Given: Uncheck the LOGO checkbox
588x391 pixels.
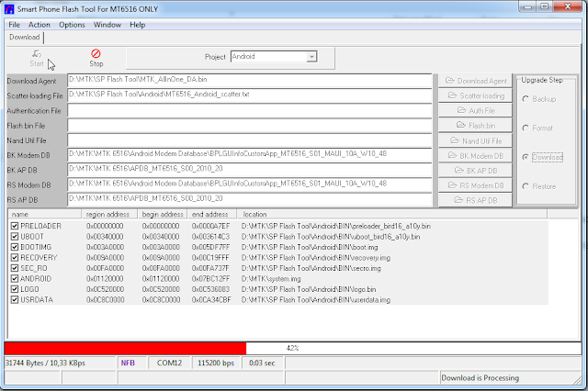Looking at the screenshot, I should [x=15, y=289].
